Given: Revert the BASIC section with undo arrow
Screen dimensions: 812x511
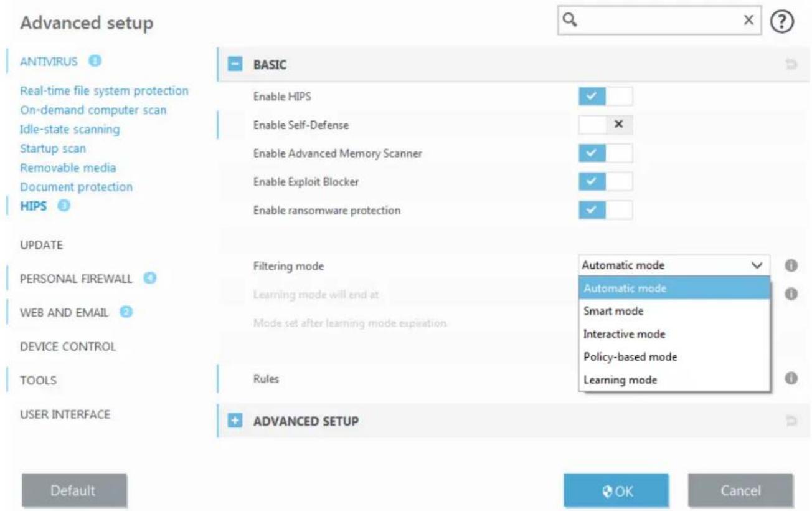Looking at the screenshot, I should 792,64.
